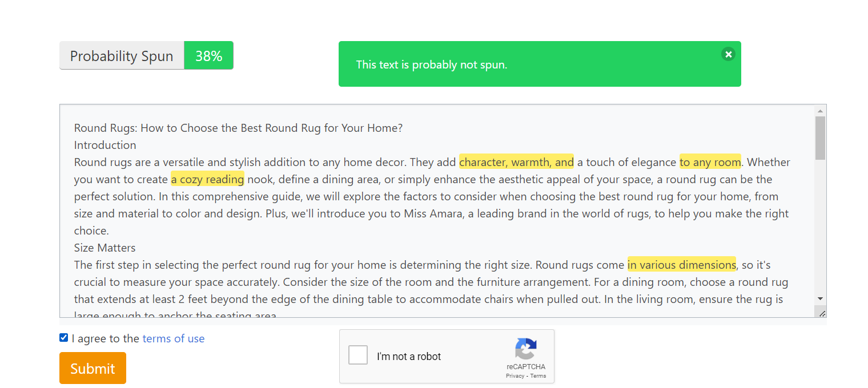Viewport: 868px width, 388px height.
Task: Uncheck the "I agree to the" checkbox
Action: click(64, 338)
